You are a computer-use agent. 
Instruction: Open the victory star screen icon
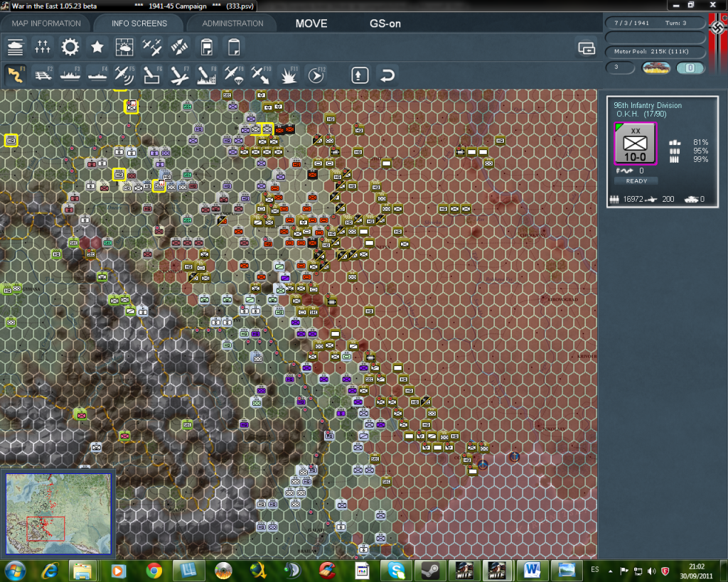tap(97, 47)
